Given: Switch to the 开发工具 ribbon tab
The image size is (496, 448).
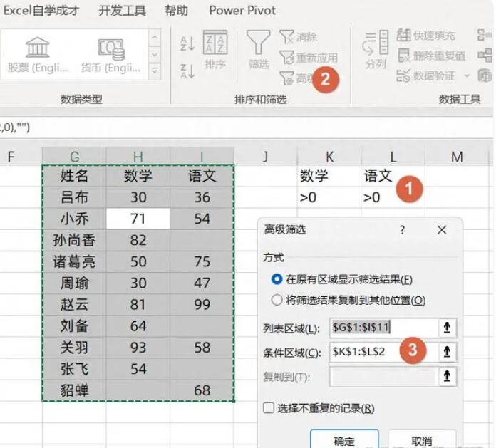Looking at the screenshot, I should (x=122, y=11).
